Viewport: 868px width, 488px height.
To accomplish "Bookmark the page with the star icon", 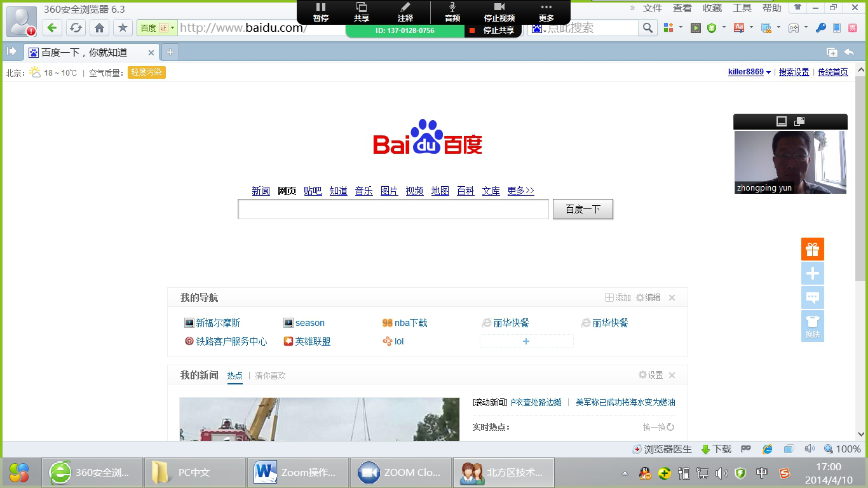I will tap(123, 27).
